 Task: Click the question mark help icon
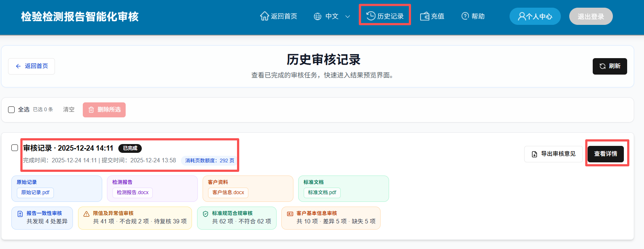click(x=465, y=16)
